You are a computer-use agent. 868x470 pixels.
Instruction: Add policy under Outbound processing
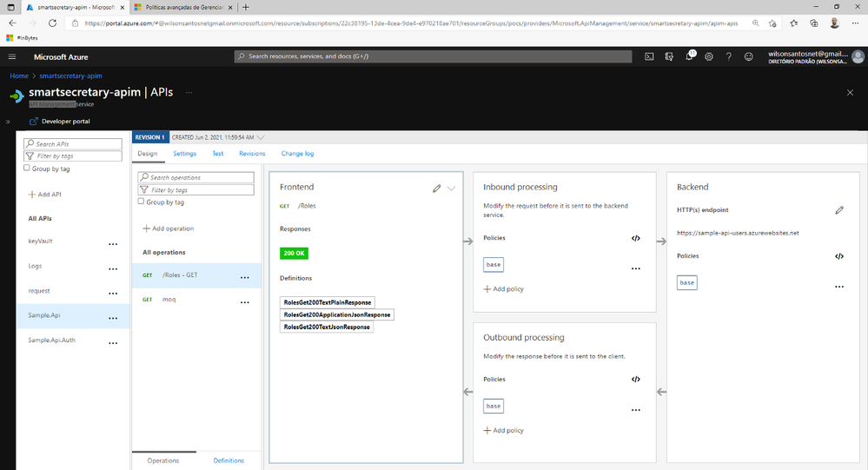(503, 430)
